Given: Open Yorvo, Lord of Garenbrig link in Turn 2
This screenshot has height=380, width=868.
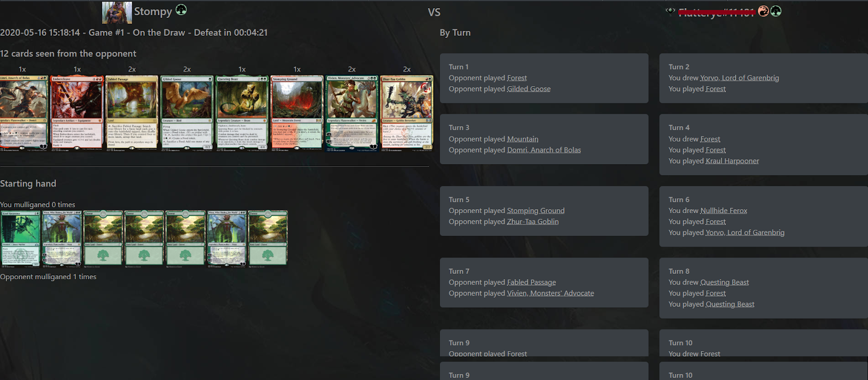Looking at the screenshot, I should [739, 78].
